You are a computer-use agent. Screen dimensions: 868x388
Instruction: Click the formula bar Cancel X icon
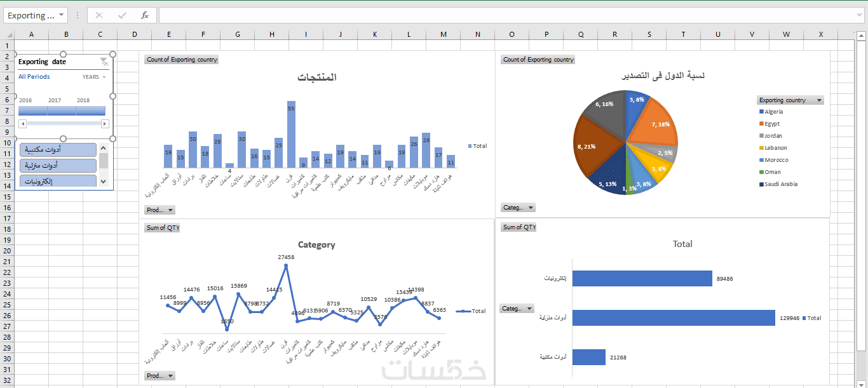(x=99, y=15)
